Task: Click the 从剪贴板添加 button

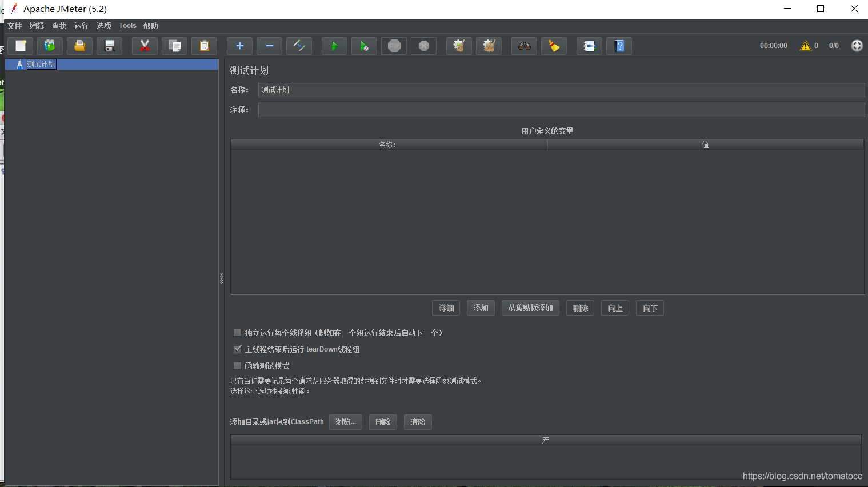Action: point(531,308)
